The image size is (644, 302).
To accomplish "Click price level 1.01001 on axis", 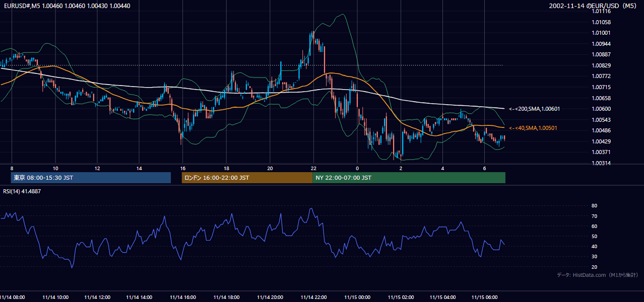I will [602, 33].
